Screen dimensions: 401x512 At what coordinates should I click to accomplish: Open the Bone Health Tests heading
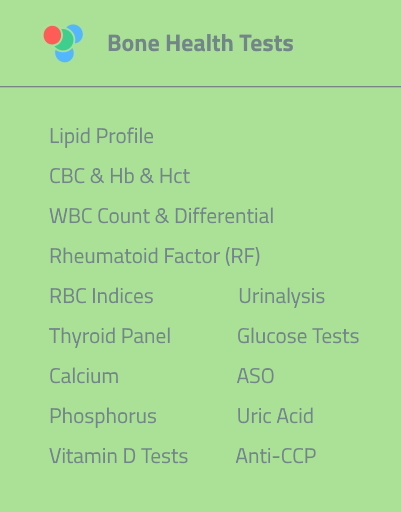[x=200, y=43]
